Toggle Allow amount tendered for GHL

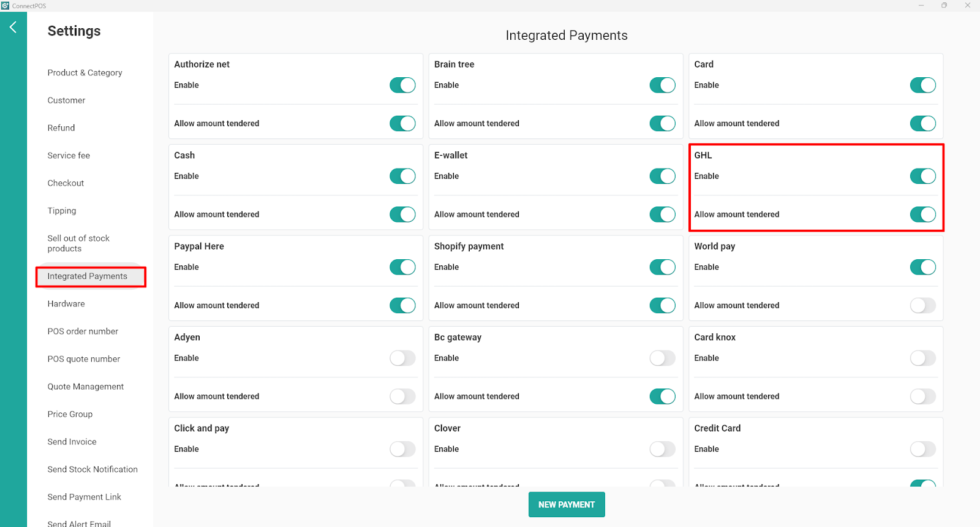click(x=923, y=214)
